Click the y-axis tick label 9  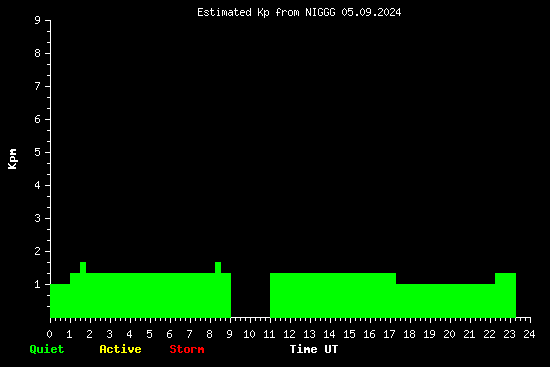pos(37,20)
